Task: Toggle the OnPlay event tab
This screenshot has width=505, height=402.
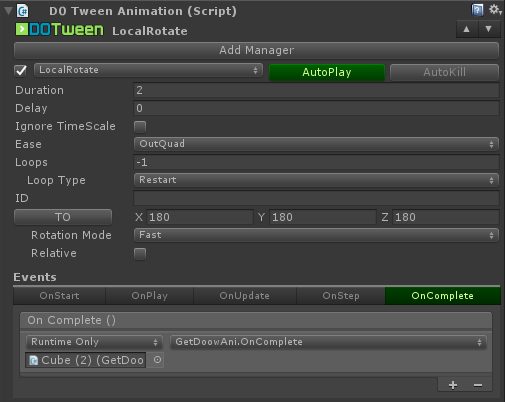Action: tap(149, 296)
